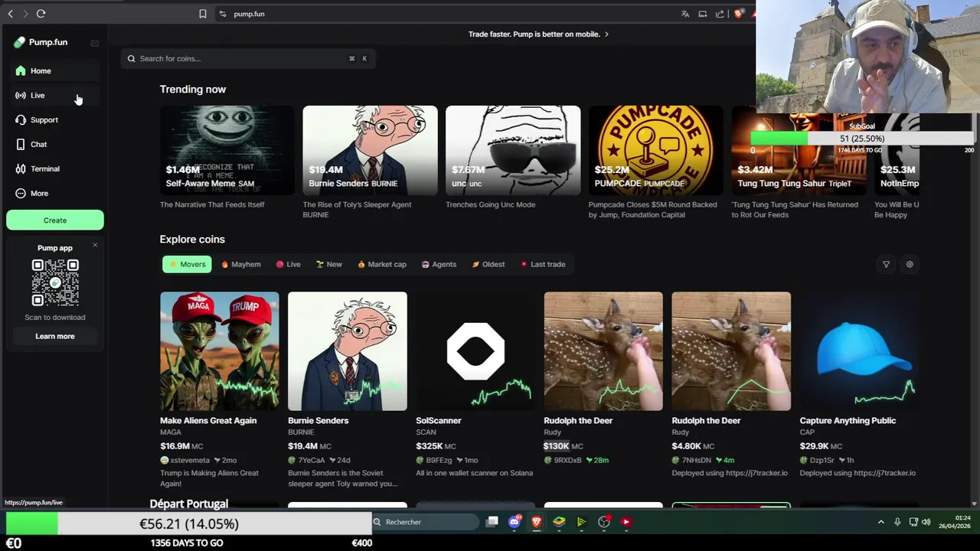Open Task View on the taskbar
The height and width of the screenshot is (551, 980).
(492, 522)
